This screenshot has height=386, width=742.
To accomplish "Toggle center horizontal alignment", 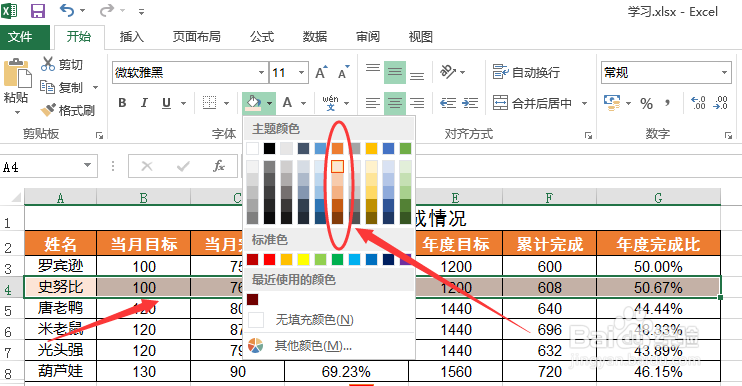I will 395,103.
